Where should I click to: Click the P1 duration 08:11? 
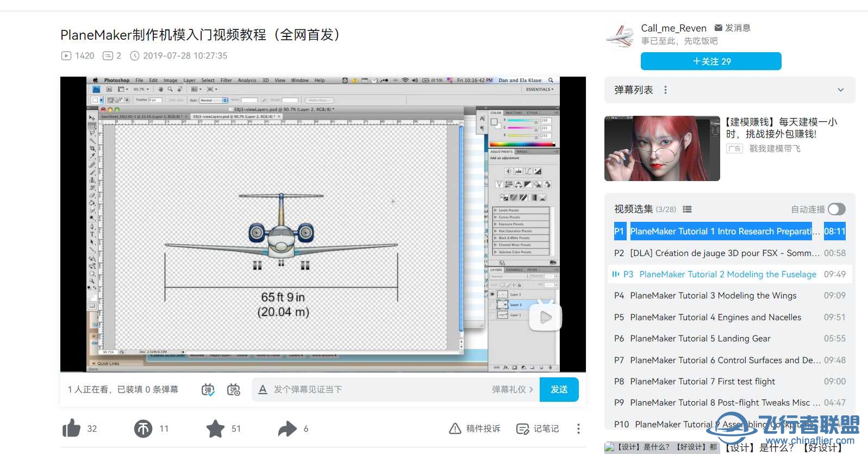[x=834, y=231]
